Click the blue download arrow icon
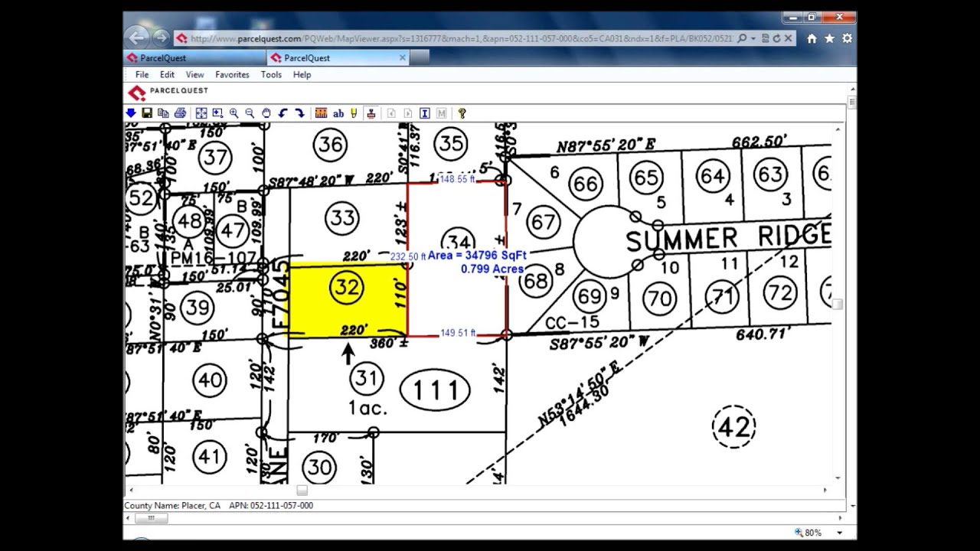Screen dimensions: 980x551 131,113
